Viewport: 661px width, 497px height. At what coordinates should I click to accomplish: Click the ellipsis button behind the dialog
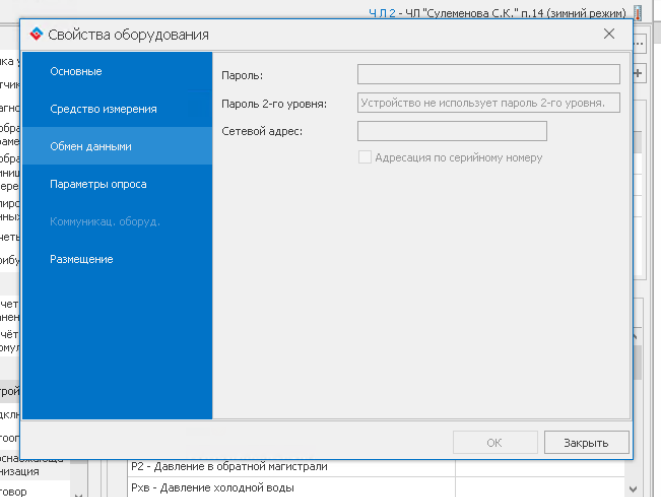tap(640, 43)
